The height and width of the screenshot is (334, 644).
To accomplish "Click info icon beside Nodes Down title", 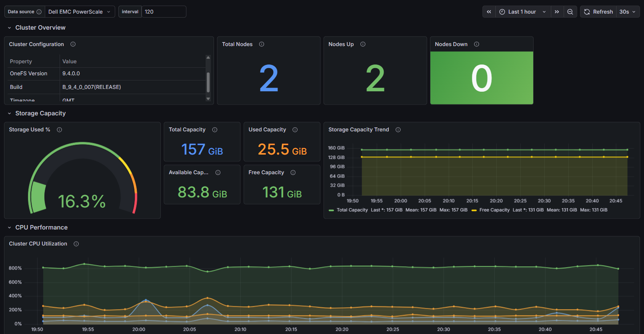I will click(x=476, y=44).
